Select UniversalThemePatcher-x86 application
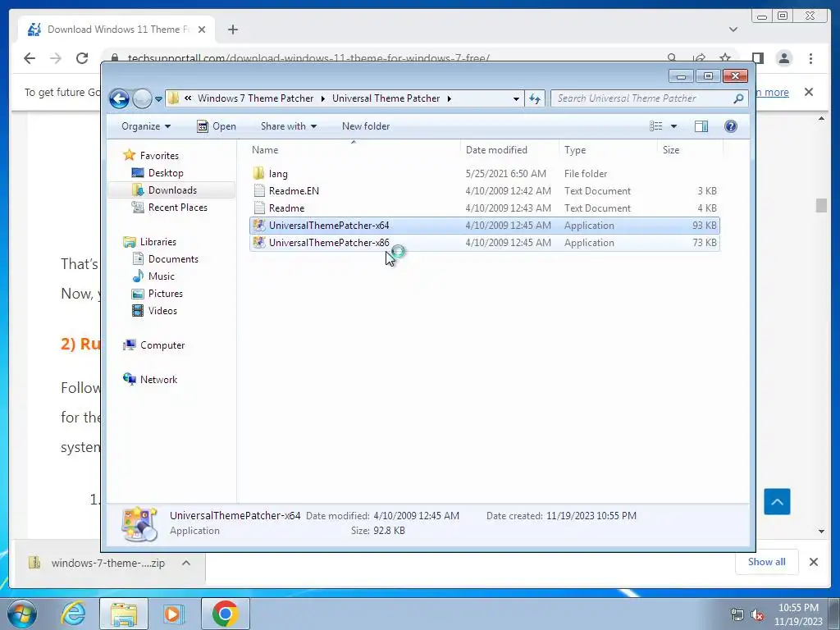The width and height of the screenshot is (840, 630). pyautogui.click(x=484, y=243)
